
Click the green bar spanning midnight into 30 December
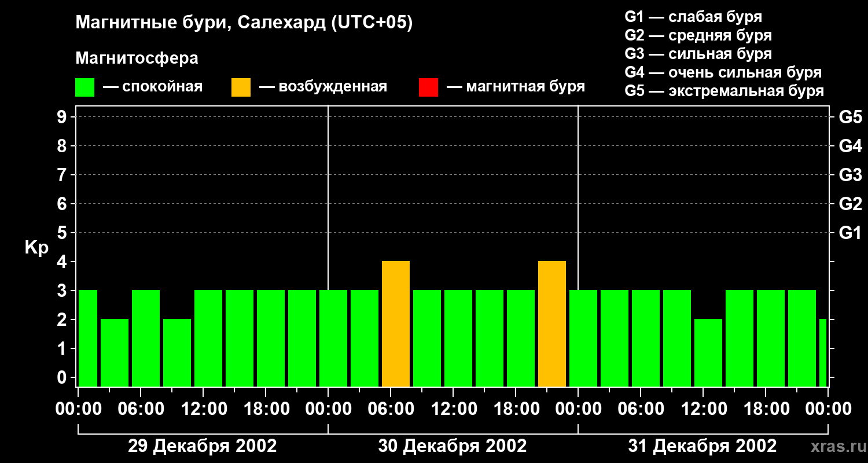(333, 339)
